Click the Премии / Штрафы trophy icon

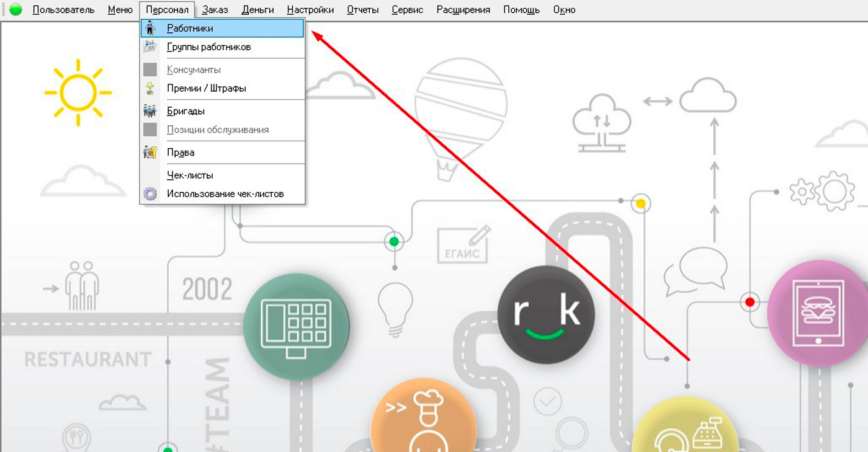pyautogui.click(x=150, y=88)
